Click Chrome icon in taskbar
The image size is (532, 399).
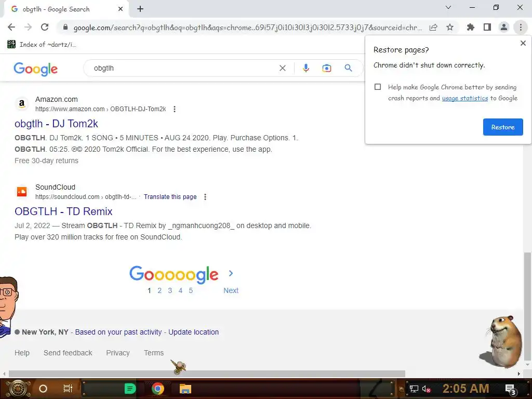158,389
